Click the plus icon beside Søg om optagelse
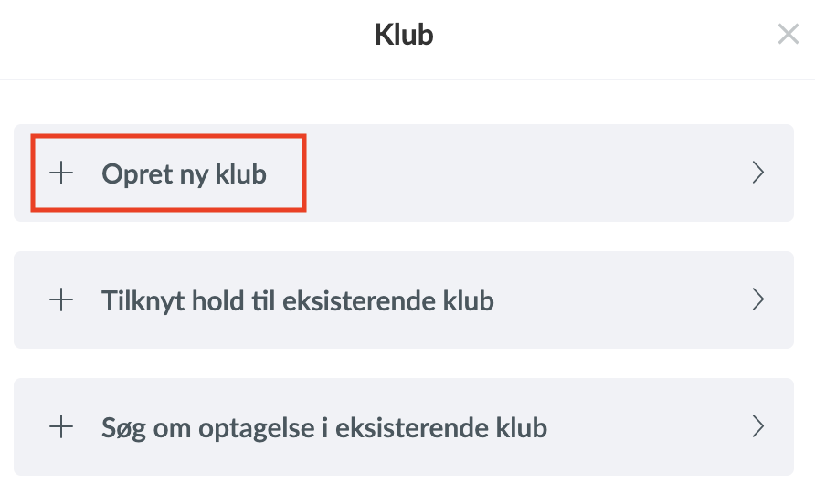Screen dimensions: 815x504 click(61, 426)
